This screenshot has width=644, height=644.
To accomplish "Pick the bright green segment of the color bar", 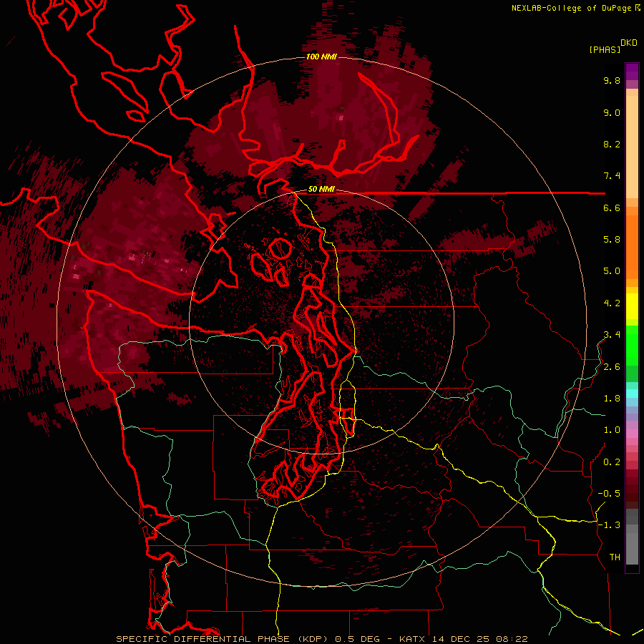I will (x=632, y=344).
